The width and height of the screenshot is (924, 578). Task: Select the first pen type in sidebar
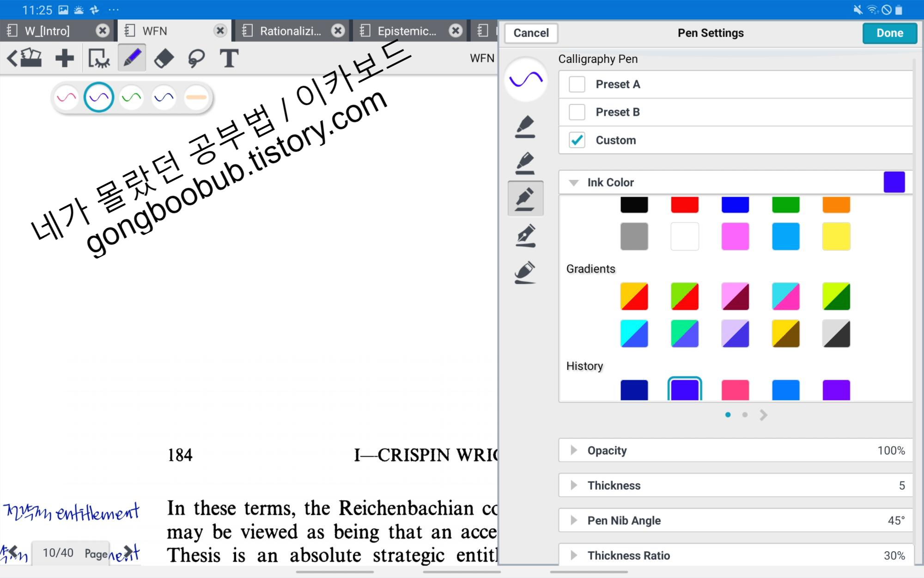point(525,127)
